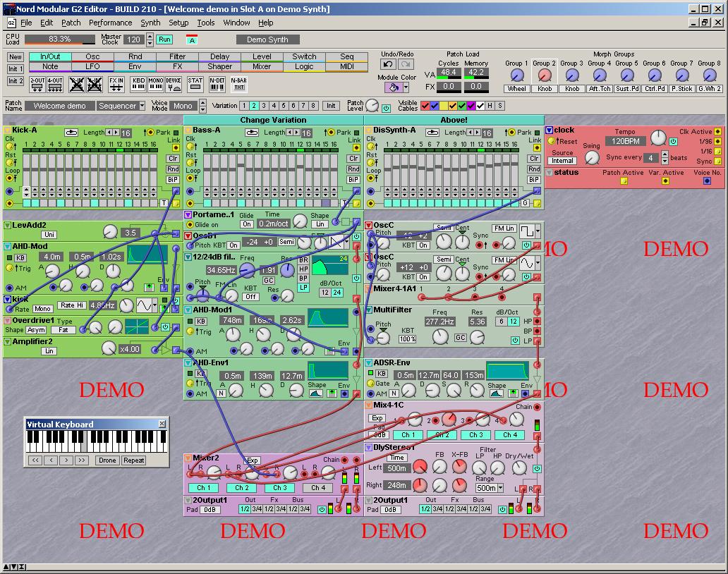Open the Performance menu
Image resolution: width=728 pixels, height=574 pixels.
pos(111,23)
